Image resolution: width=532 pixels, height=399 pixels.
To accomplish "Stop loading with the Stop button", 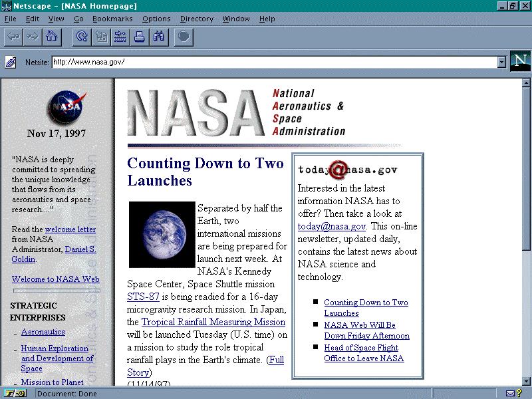I will (184, 37).
